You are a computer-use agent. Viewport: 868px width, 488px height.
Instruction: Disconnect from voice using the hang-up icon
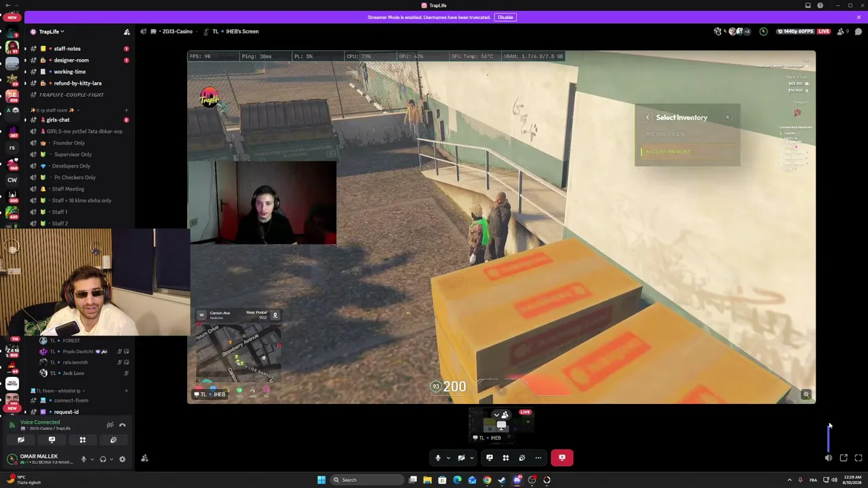click(x=123, y=425)
